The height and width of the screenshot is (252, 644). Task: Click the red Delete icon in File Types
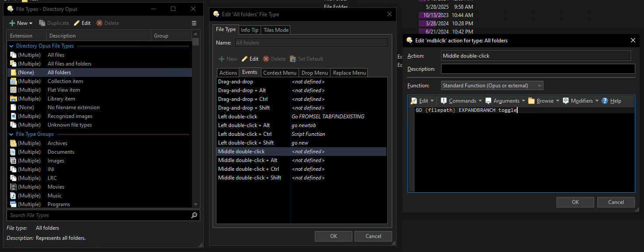99,23
